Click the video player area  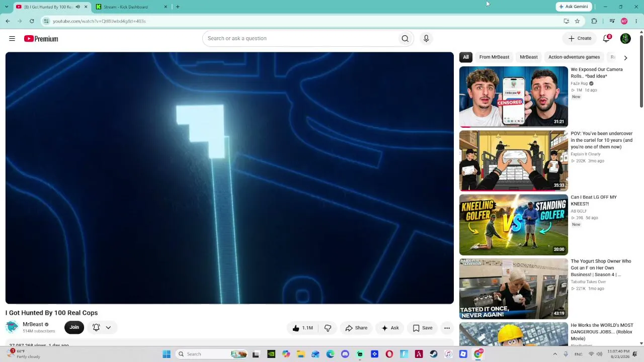point(229,178)
